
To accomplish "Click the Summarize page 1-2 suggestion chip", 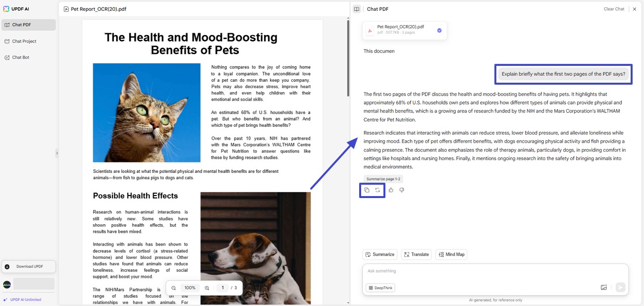I will click(384, 179).
